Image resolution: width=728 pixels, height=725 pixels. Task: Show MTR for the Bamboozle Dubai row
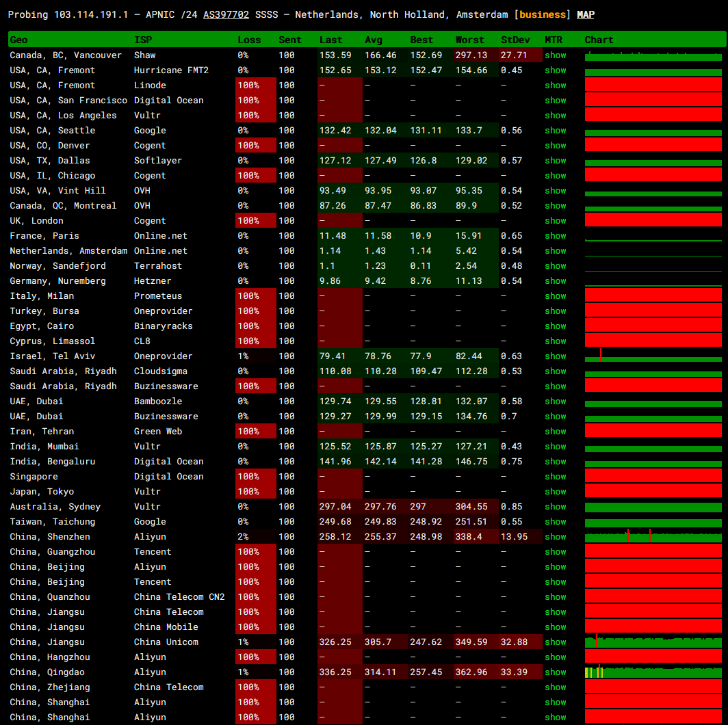(556, 401)
